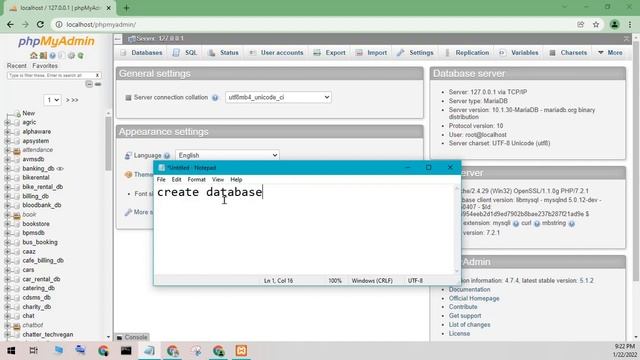Click the green reload navigation panel icon
This screenshot has height=360, width=640.
click(x=80, y=56)
